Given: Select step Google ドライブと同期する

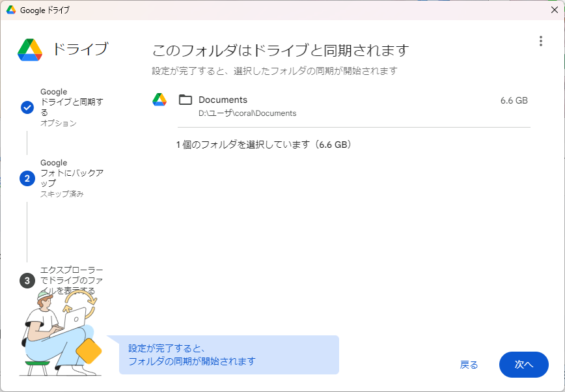Looking at the screenshot, I should 72,102.
